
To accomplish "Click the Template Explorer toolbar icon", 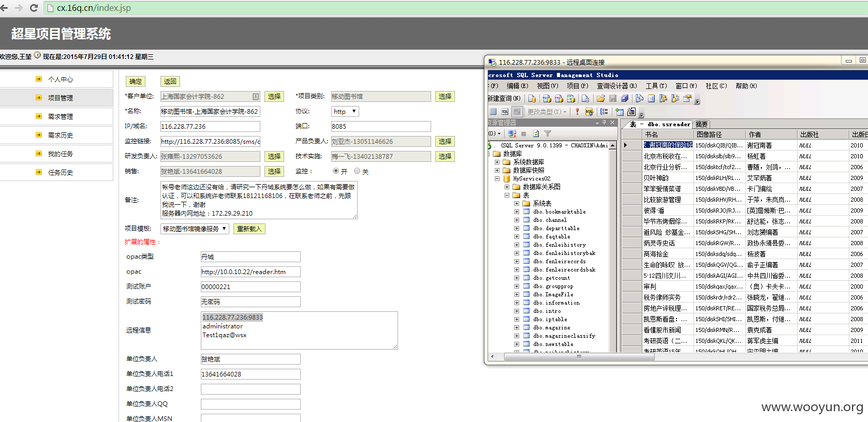I will pyautogui.click(x=675, y=98).
